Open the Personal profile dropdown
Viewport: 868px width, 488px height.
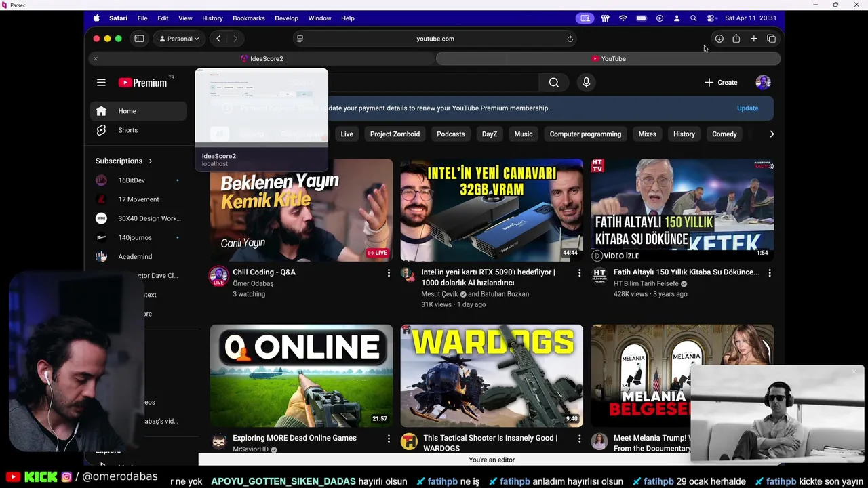[180, 39]
